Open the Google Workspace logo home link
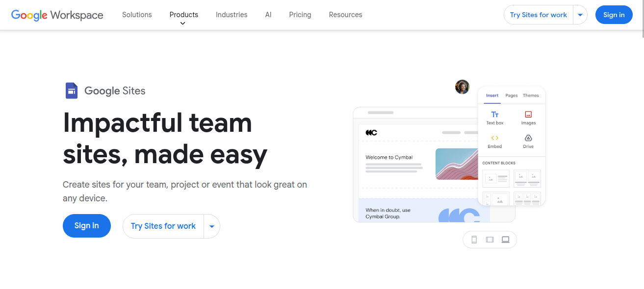The height and width of the screenshot is (289, 644). point(57,15)
